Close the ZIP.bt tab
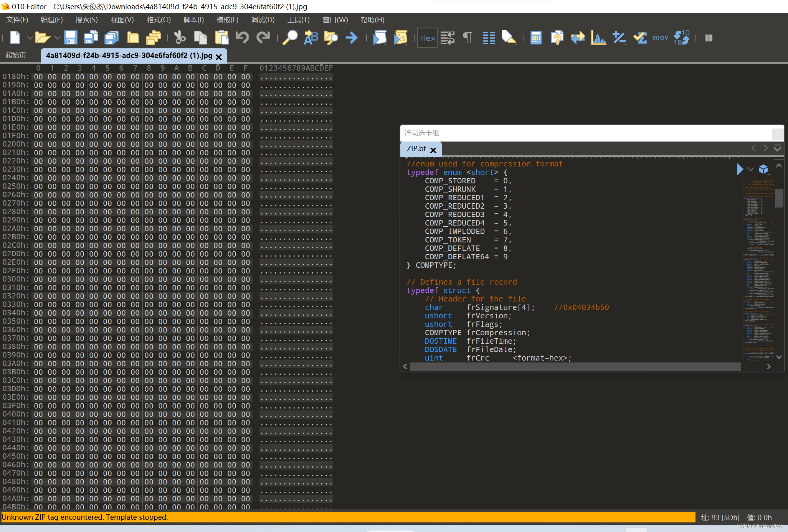The height and width of the screenshot is (532, 788). 433,150
